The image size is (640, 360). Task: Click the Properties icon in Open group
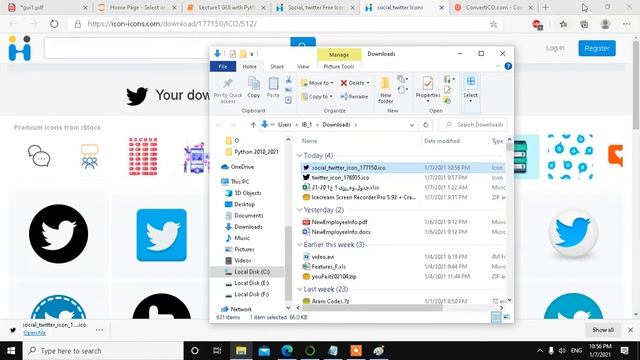(427, 83)
